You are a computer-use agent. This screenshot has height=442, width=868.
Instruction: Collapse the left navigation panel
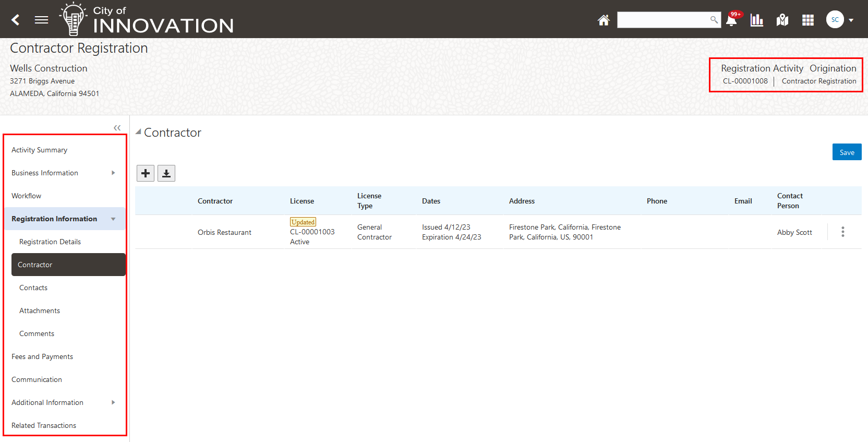[117, 128]
